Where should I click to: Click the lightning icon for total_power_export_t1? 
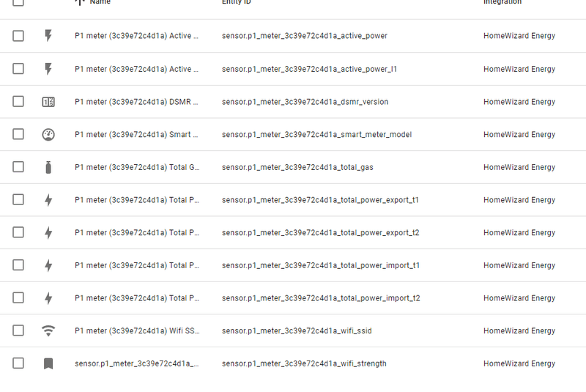(48, 200)
